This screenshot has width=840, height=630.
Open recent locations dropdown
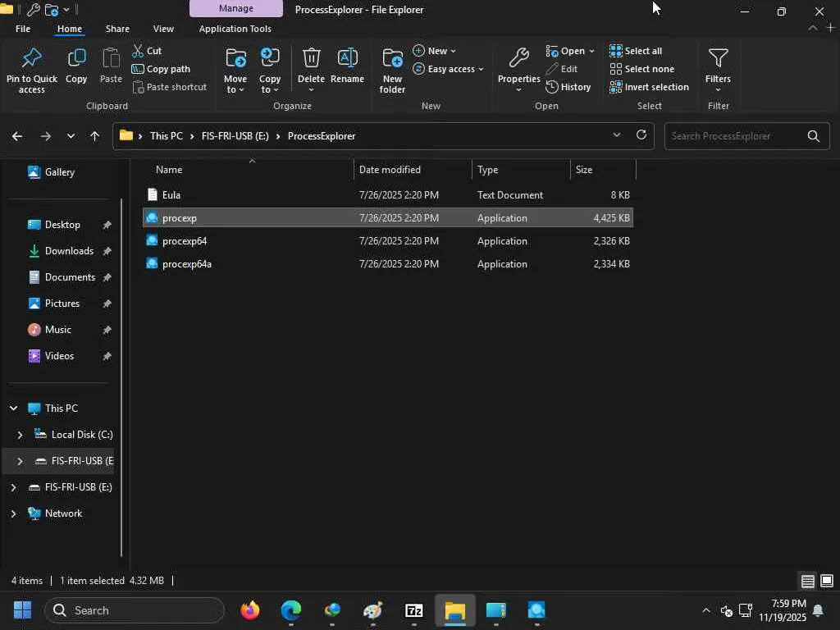(71, 136)
